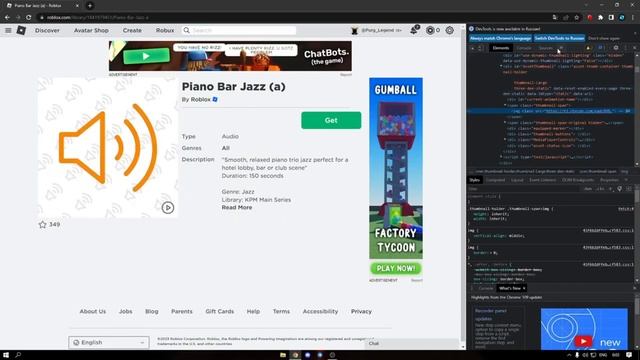Toggle the computed styles sidebar icon
This screenshot has width=640, height=360.
pos(629,189)
